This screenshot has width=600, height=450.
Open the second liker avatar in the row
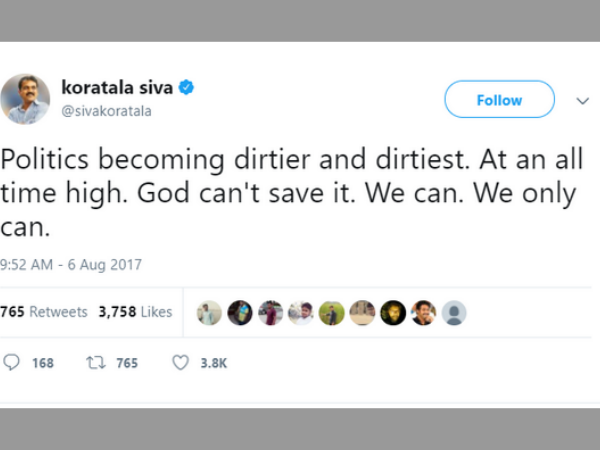tap(240, 313)
